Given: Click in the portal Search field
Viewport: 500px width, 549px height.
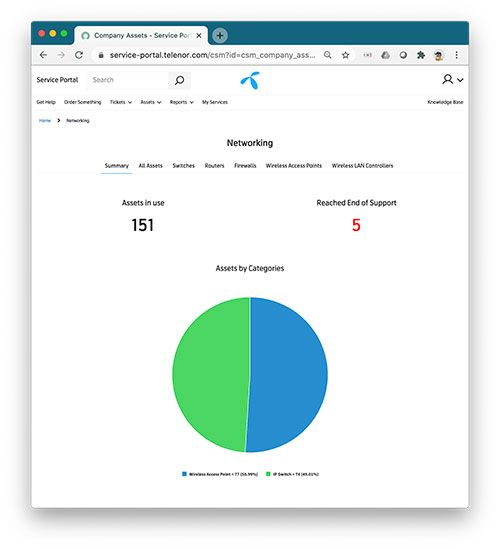Looking at the screenshot, I should tap(128, 80).
